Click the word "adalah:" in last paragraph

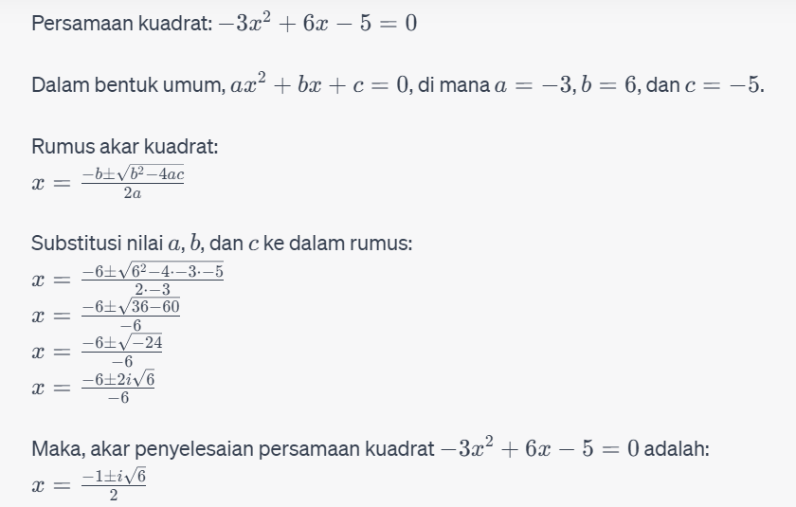tap(676, 449)
